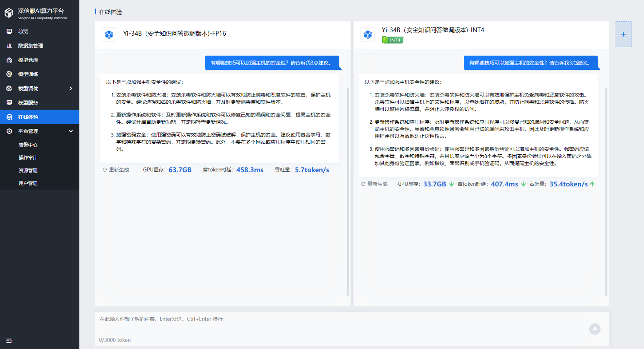Viewport: 644px width, 349px height.
Task: Click the 模型调优 cube icon
Action: click(x=9, y=88)
